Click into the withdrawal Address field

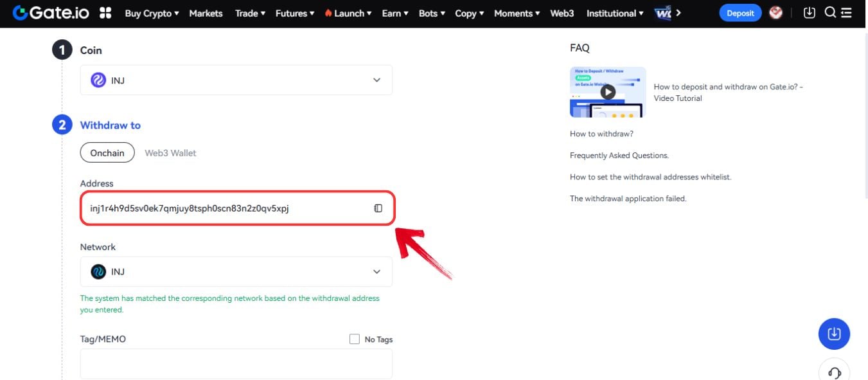pos(237,208)
